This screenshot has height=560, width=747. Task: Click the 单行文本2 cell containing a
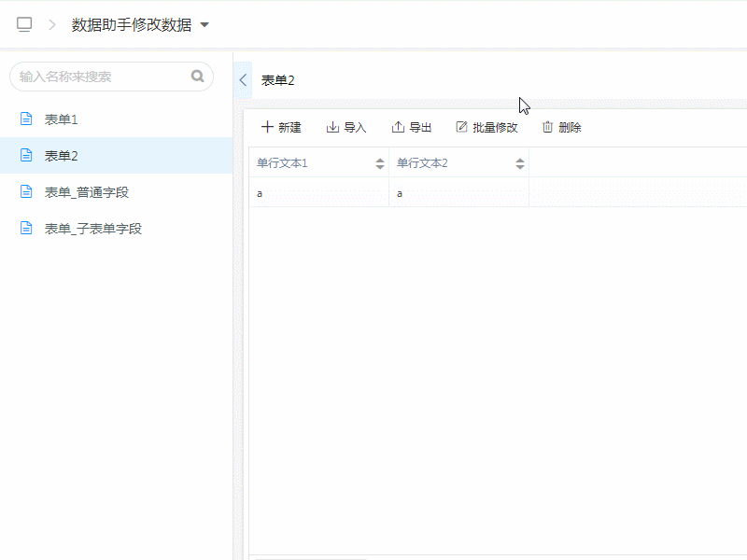(458, 193)
